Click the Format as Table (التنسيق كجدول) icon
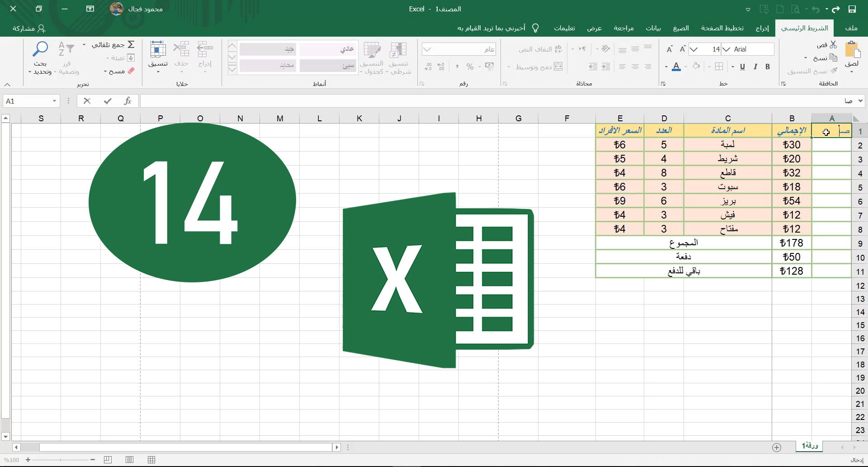The image size is (868, 467). (372, 50)
